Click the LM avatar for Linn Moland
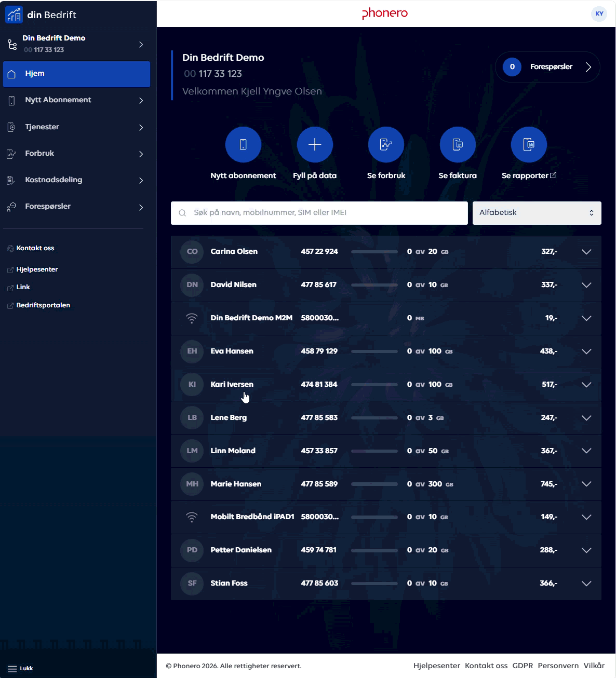616x678 pixels. (192, 451)
